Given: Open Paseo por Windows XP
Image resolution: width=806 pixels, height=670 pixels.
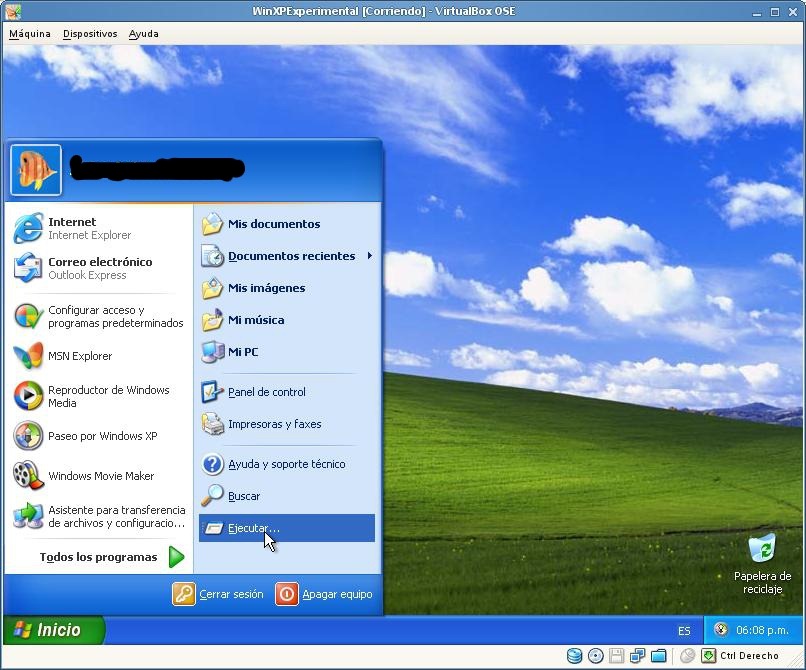Looking at the screenshot, I should [x=98, y=436].
